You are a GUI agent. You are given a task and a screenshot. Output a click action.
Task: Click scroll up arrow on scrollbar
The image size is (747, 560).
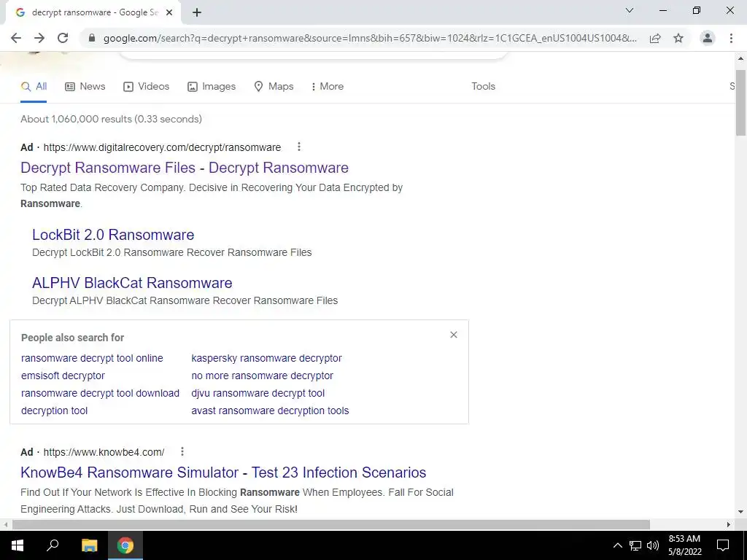740,58
